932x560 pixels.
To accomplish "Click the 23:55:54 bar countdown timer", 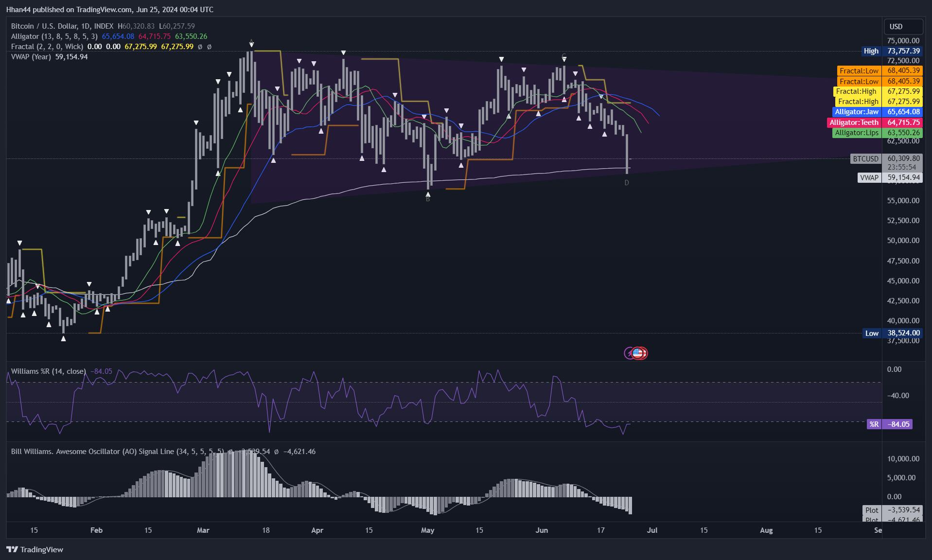I will 902,167.
